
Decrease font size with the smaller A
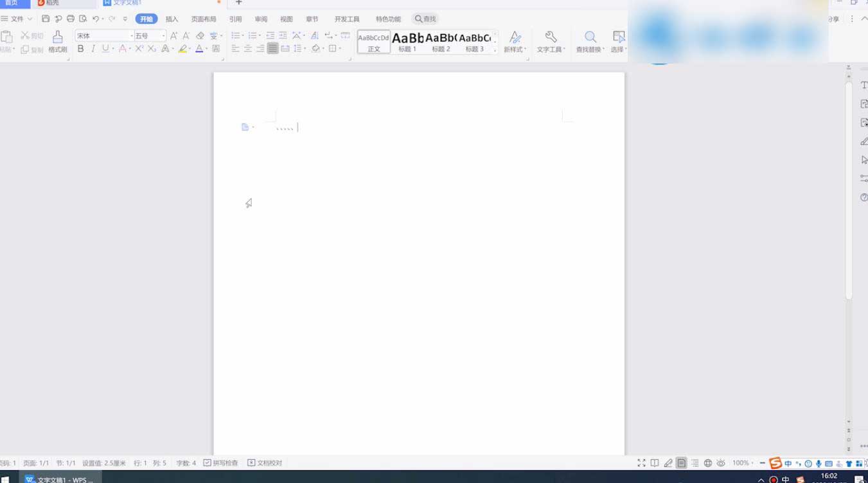coord(186,36)
